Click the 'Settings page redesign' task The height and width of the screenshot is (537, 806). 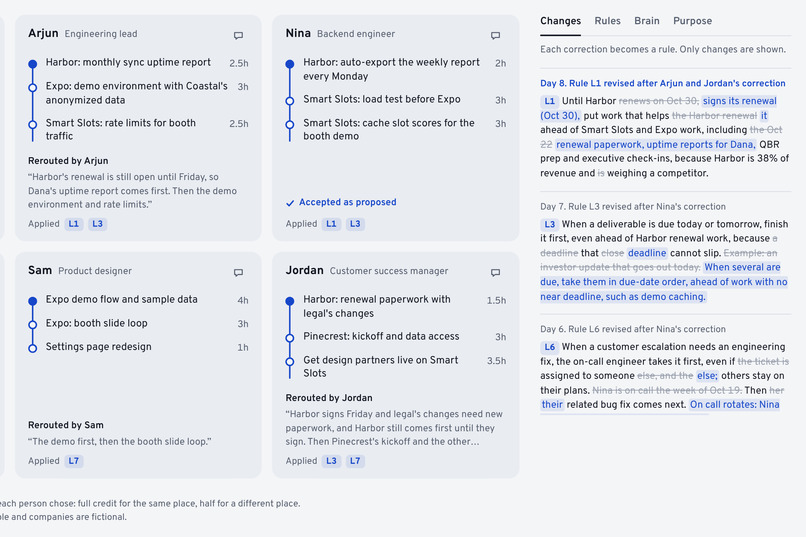(x=99, y=347)
